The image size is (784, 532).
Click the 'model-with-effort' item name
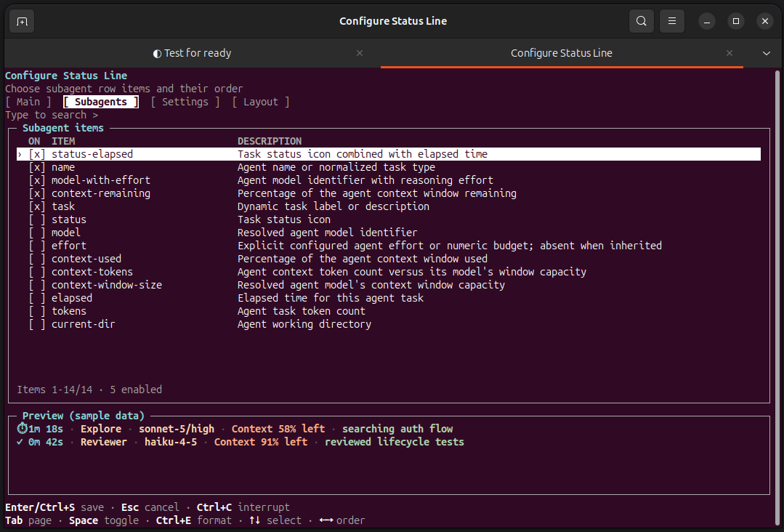click(x=100, y=180)
